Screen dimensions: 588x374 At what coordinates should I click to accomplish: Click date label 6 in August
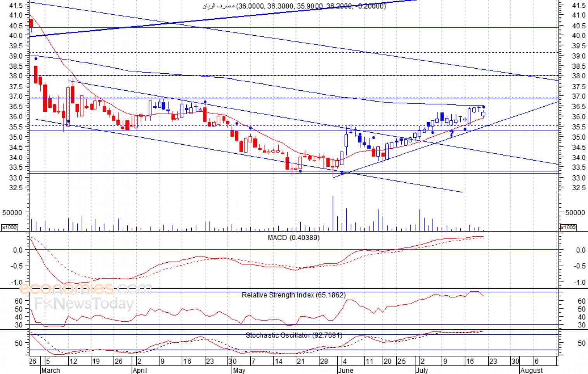click(536, 361)
